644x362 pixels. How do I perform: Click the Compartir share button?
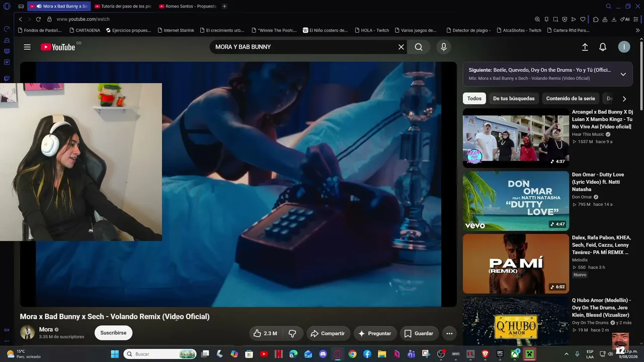328,333
